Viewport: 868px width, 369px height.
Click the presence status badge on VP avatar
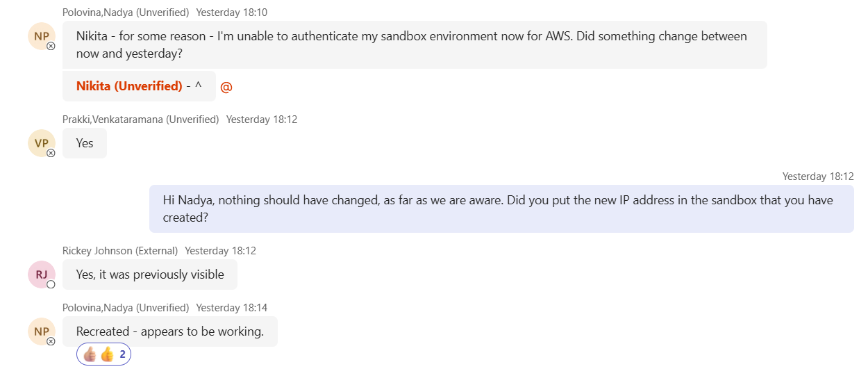coord(51,153)
